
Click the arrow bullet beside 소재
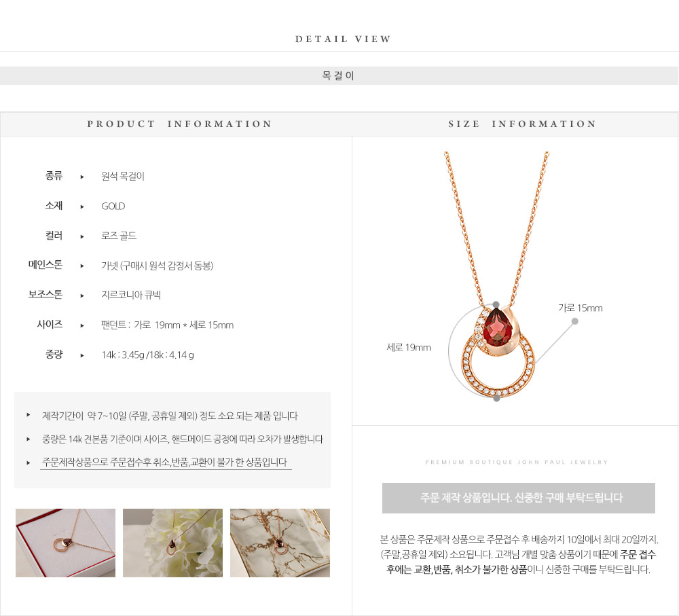click(82, 206)
